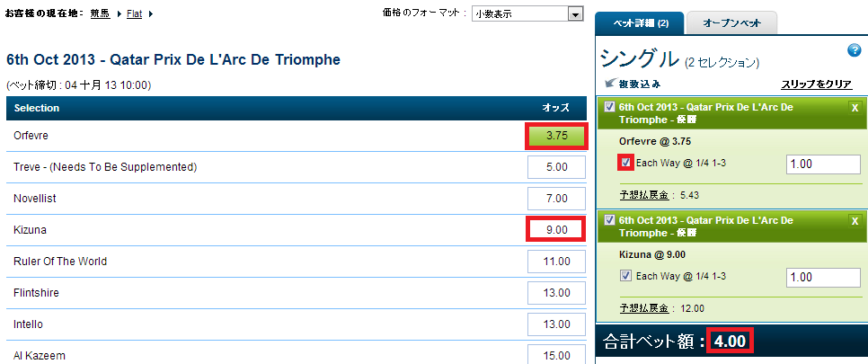Uncheck the Orfevre bet slip header checkbox
The height and width of the screenshot is (364, 868).
point(609,107)
